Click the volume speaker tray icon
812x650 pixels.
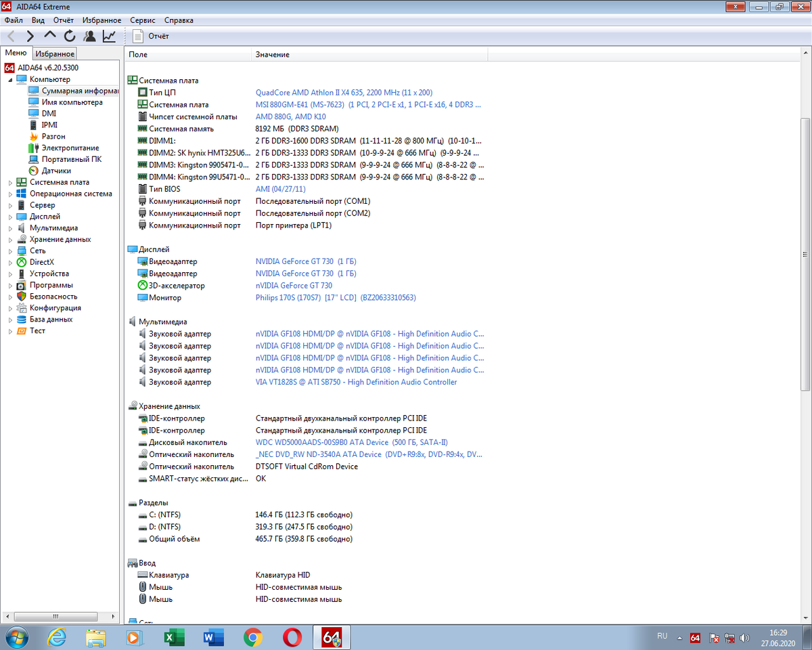tap(745, 638)
